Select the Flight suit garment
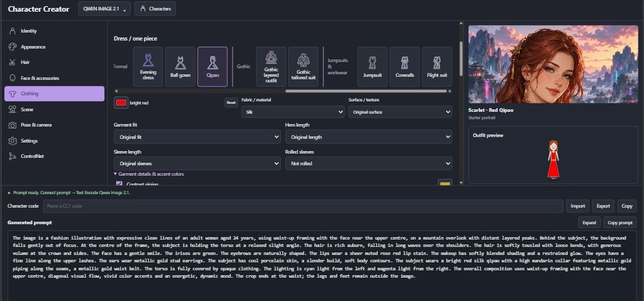Image resolution: width=644 pixels, height=301 pixels. (x=436, y=66)
